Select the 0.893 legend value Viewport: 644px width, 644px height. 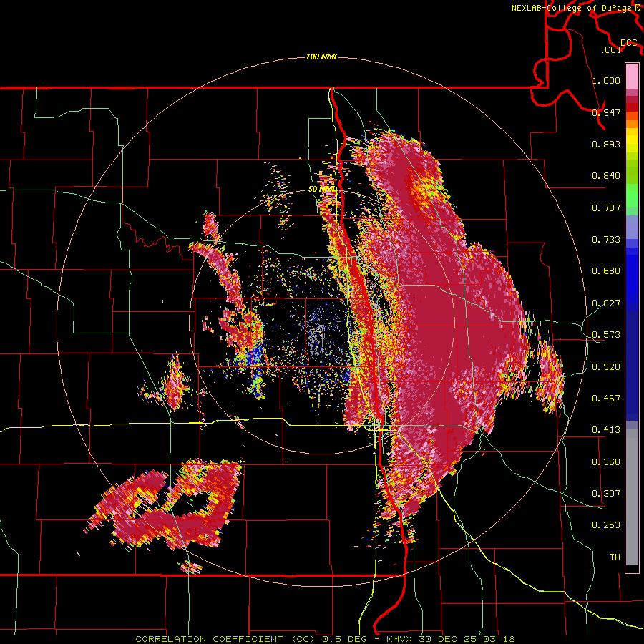(606, 144)
